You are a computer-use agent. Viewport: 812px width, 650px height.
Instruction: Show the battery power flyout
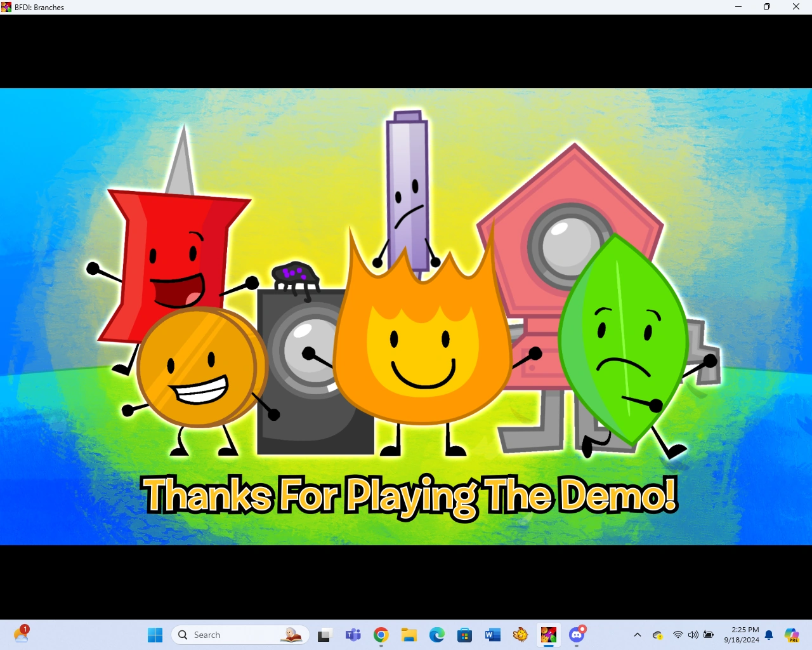coord(709,634)
